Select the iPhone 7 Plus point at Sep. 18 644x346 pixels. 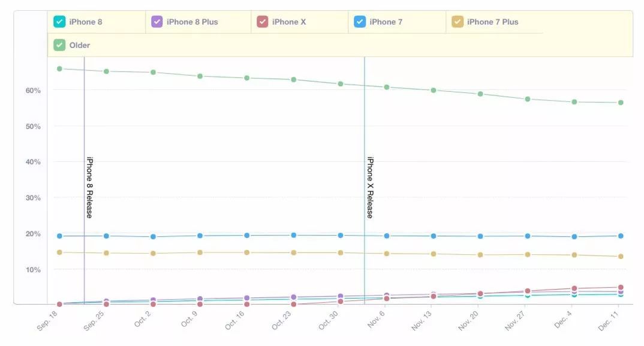coord(59,252)
